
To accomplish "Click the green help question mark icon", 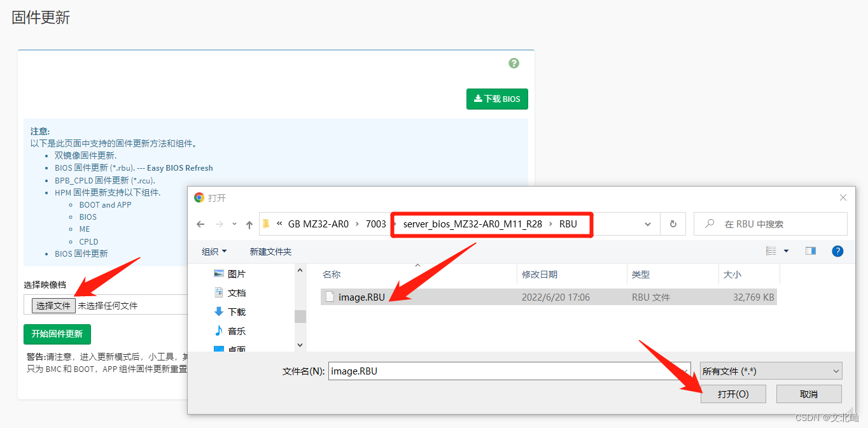I will coord(514,63).
